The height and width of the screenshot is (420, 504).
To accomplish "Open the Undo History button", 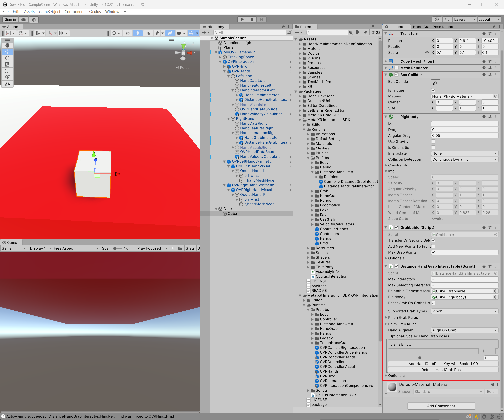I will pyautogui.click(x=437, y=19).
